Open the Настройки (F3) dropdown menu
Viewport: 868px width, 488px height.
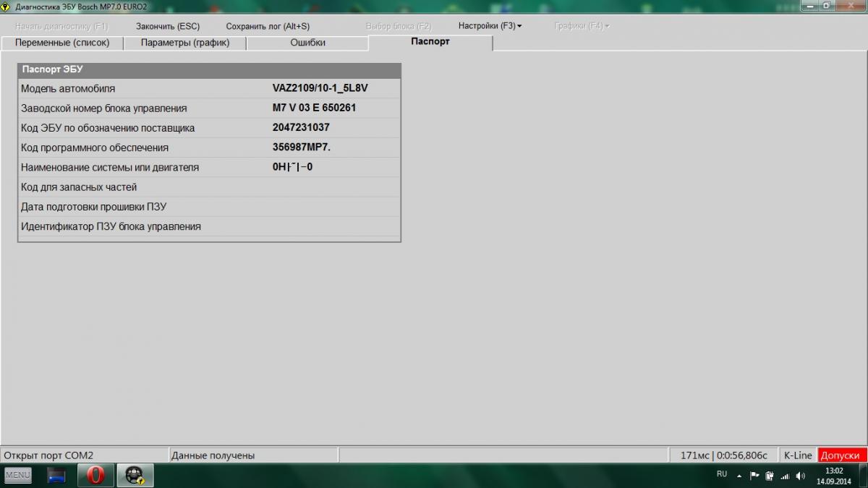click(x=490, y=26)
